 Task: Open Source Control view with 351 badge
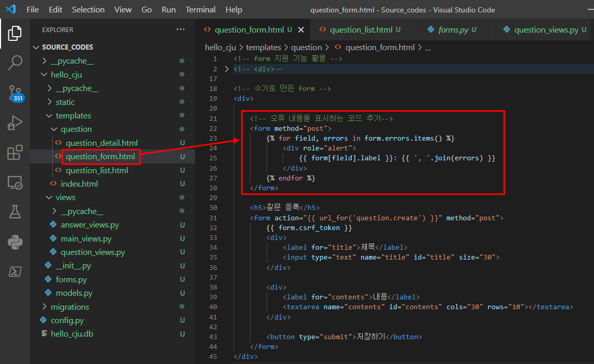16,94
